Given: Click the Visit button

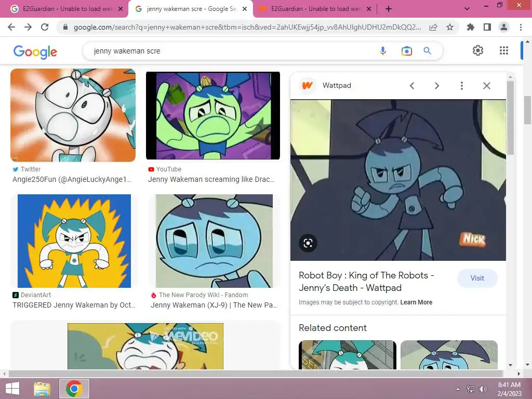Looking at the screenshot, I should coord(477,278).
